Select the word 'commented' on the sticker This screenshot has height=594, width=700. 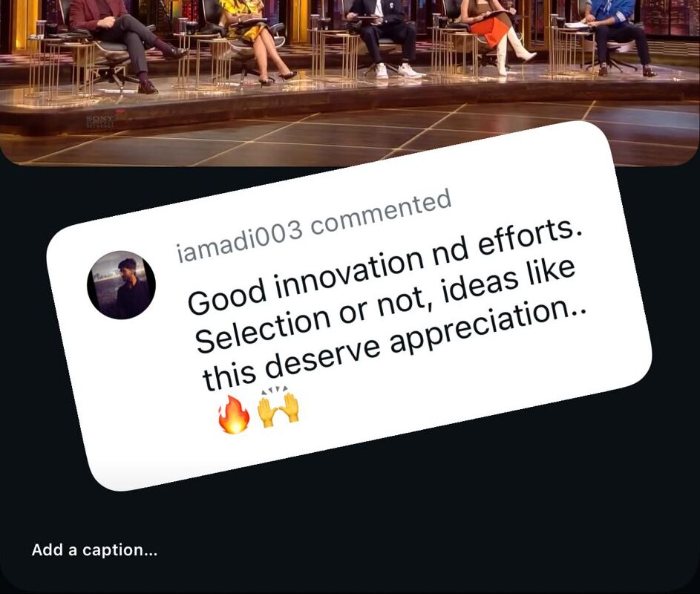point(381,212)
